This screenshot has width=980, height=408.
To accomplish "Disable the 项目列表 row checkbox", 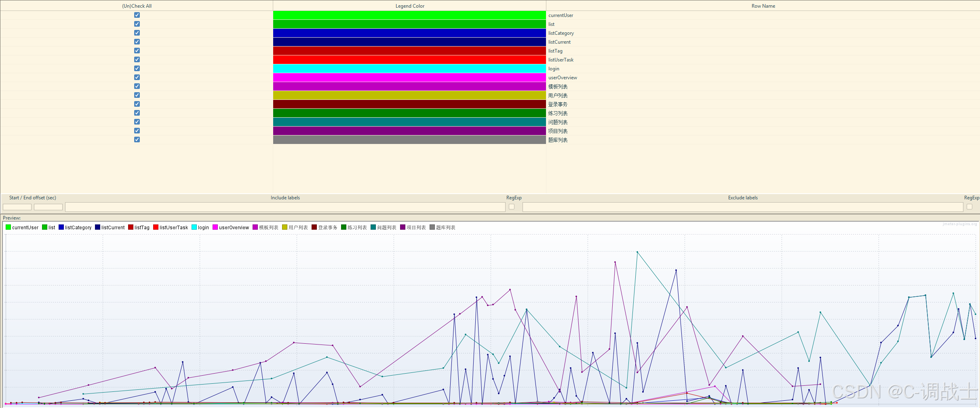I will coord(137,131).
